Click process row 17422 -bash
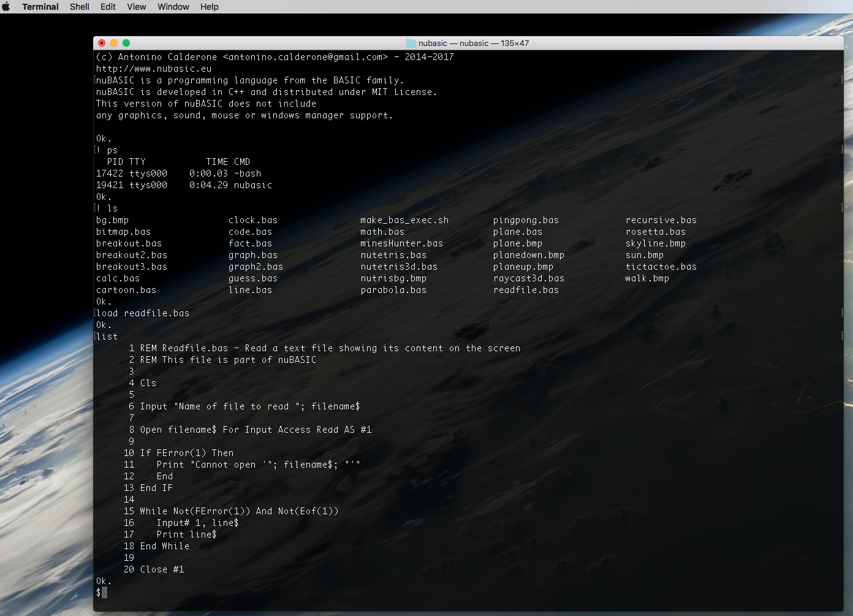The image size is (853, 616). (x=178, y=173)
